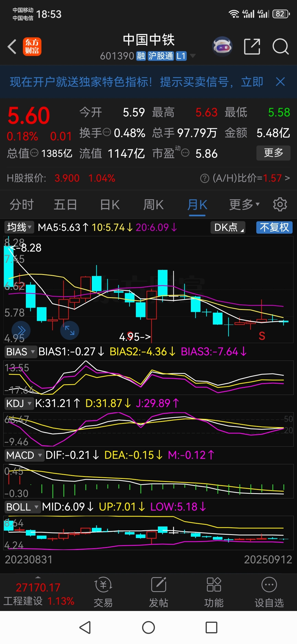Tap the 融 margin trading badge
This screenshot has height=644, width=297.
point(141,56)
